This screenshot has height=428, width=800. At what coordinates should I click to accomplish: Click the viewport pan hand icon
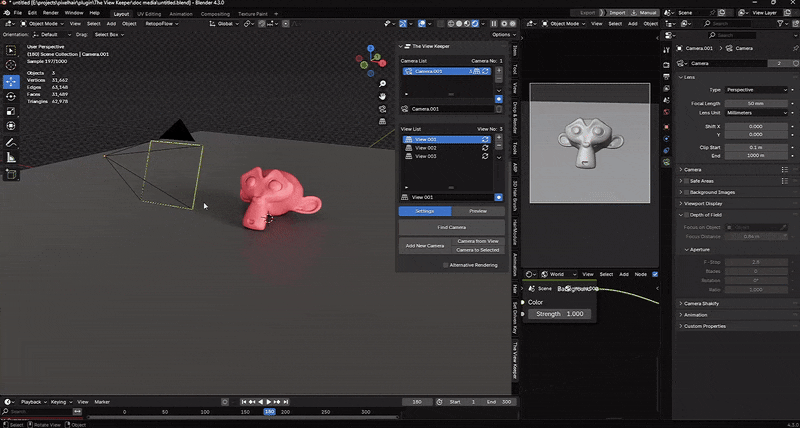[x=382, y=96]
